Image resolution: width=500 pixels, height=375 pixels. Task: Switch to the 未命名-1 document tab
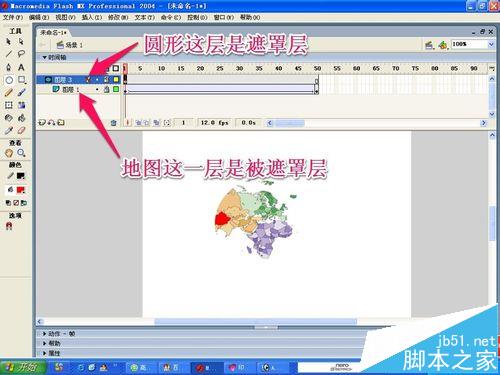pyautogui.click(x=54, y=32)
